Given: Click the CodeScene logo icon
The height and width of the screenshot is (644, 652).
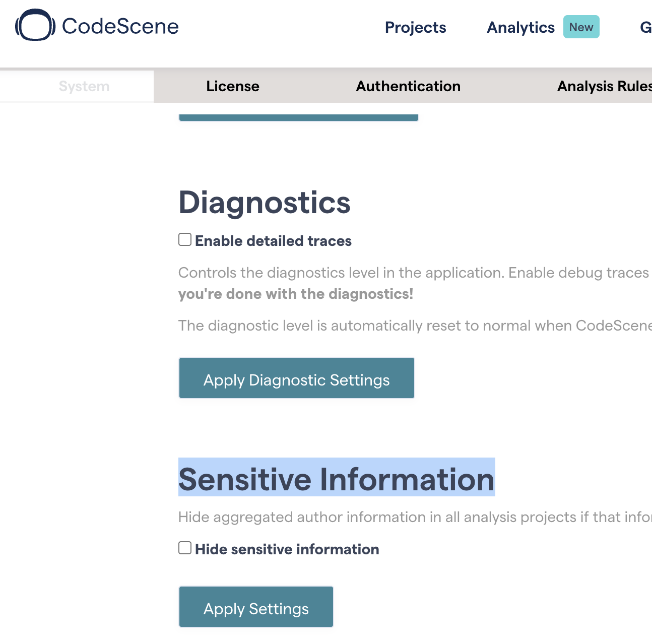Looking at the screenshot, I should 35,25.
